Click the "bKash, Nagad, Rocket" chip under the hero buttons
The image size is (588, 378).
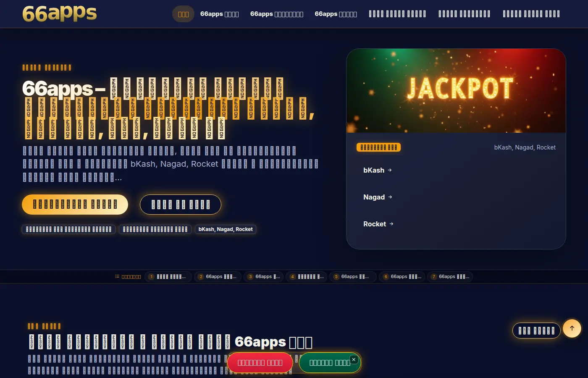226,229
